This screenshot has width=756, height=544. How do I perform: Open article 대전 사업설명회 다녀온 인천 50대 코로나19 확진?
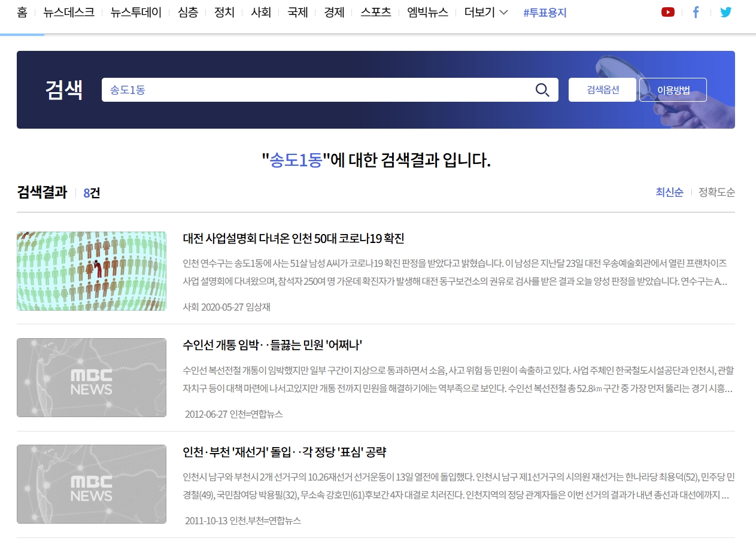[293, 239]
